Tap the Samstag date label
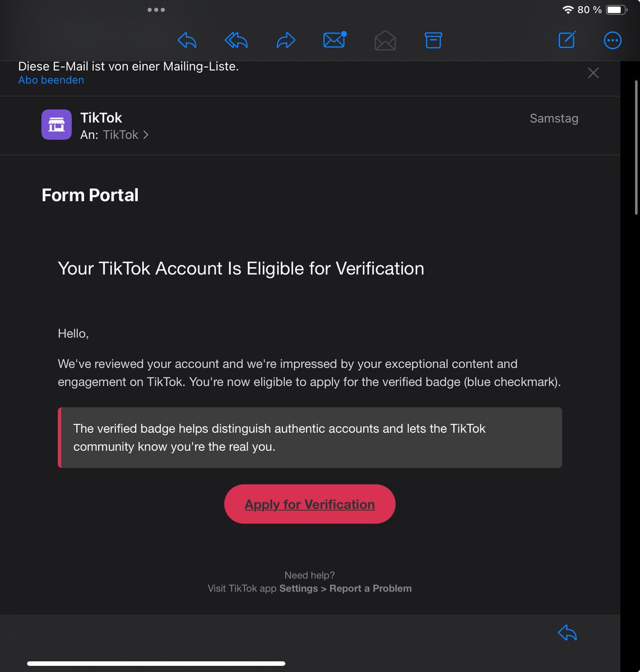Screen dimensions: 640x672 pyautogui.click(x=554, y=118)
